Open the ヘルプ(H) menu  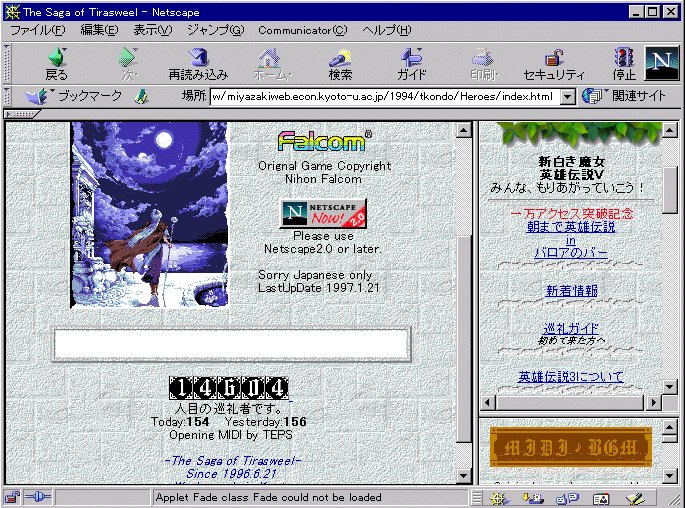tap(387, 30)
